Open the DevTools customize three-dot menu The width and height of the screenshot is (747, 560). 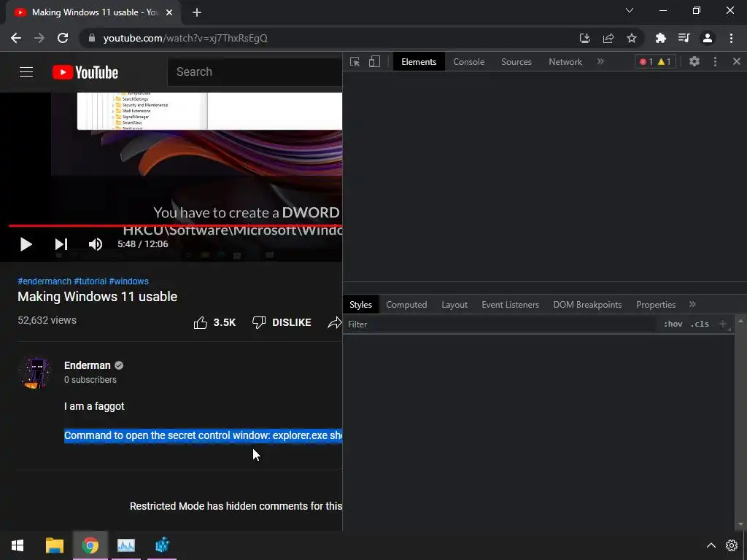point(715,61)
